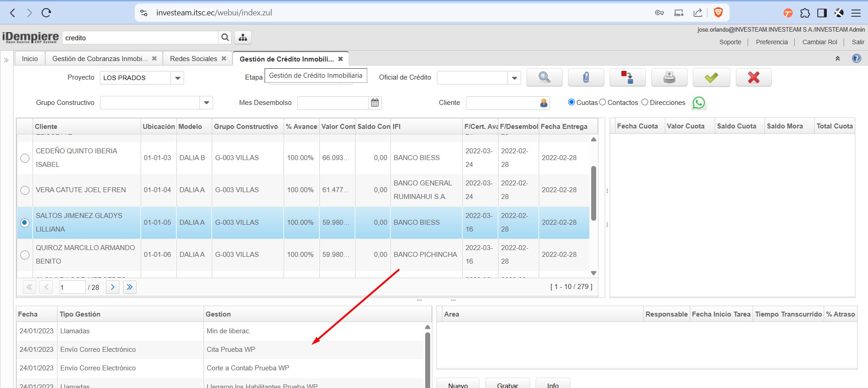Click the magnifier search toolbar button
The width and height of the screenshot is (868, 388).
click(x=544, y=77)
